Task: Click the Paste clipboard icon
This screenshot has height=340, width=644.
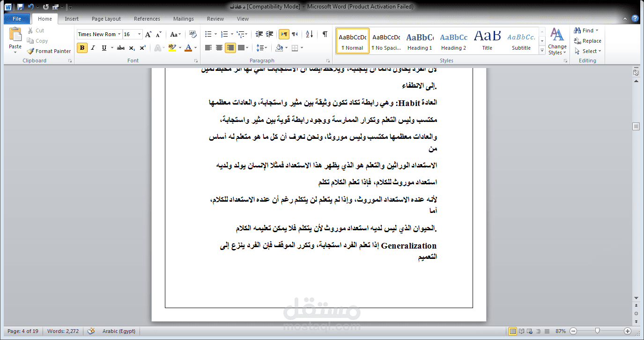Action: point(15,35)
